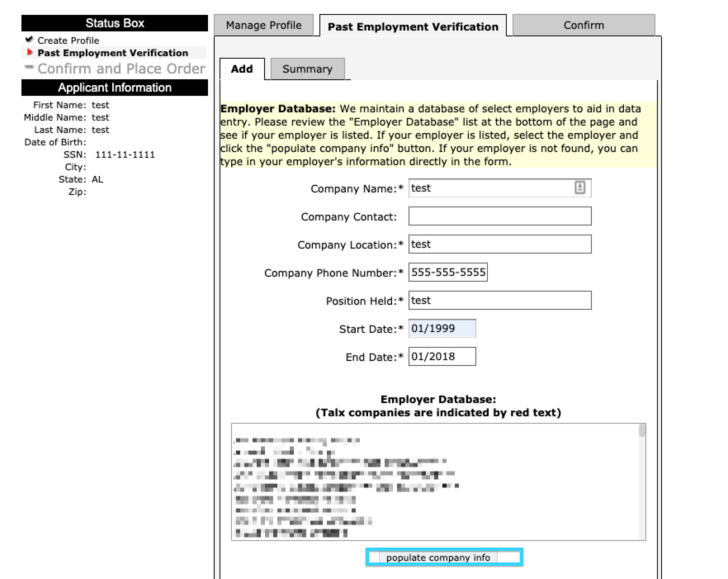The width and height of the screenshot is (728, 579).
Task: Click into the Company Contact field
Action: (500, 216)
